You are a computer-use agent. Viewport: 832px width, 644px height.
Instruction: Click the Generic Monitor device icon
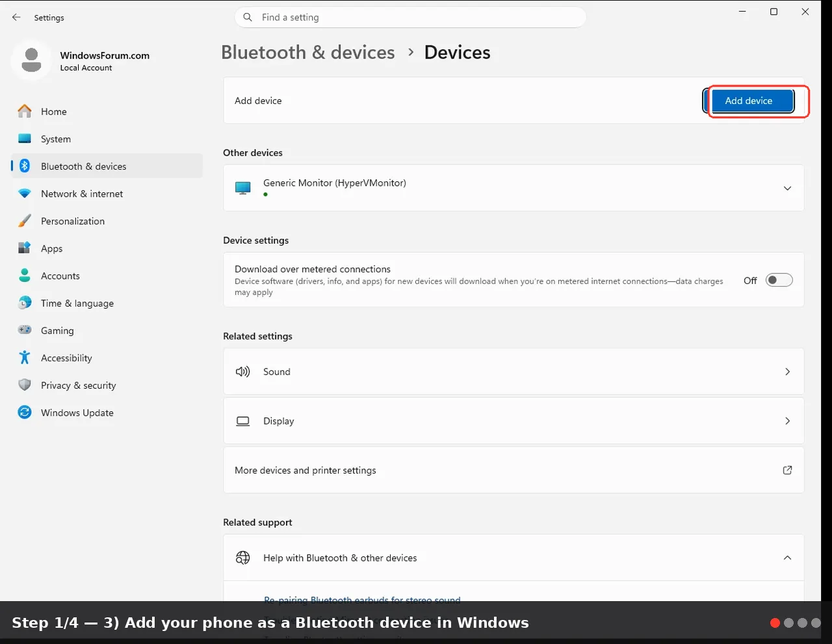point(243,188)
